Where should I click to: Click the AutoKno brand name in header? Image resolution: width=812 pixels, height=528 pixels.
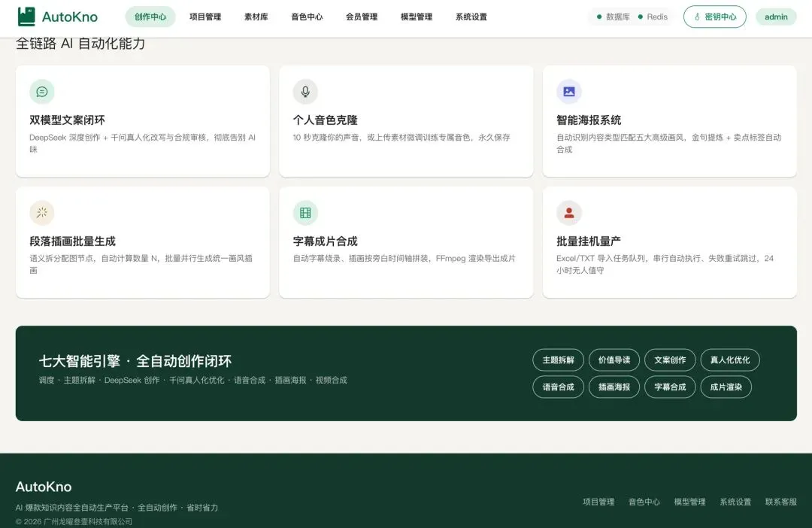coord(70,17)
